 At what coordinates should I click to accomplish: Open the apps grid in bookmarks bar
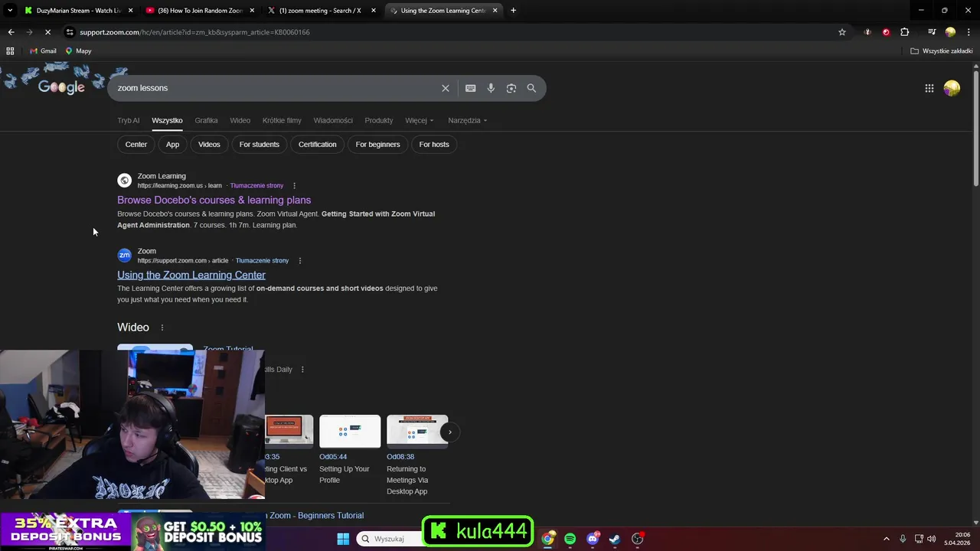pyautogui.click(x=10, y=51)
